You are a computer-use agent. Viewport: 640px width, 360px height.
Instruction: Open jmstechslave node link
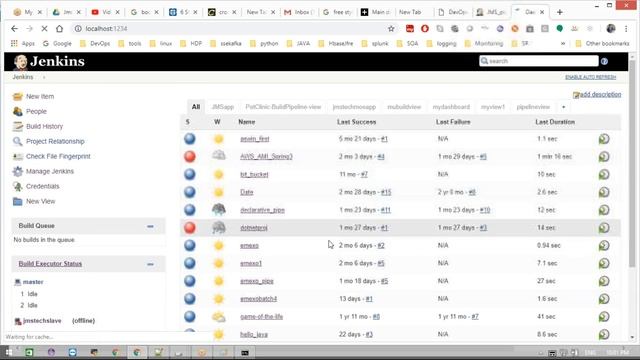tap(42, 321)
